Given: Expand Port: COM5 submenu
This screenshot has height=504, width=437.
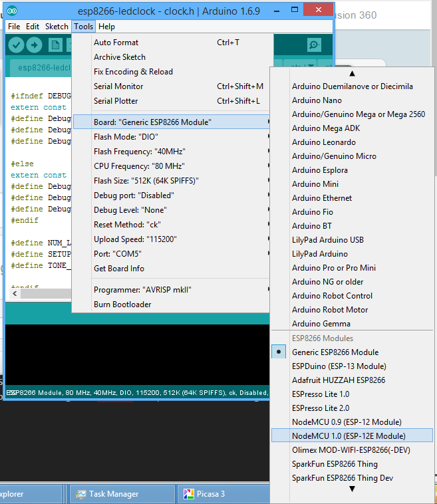Looking at the screenshot, I should [x=172, y=254].
